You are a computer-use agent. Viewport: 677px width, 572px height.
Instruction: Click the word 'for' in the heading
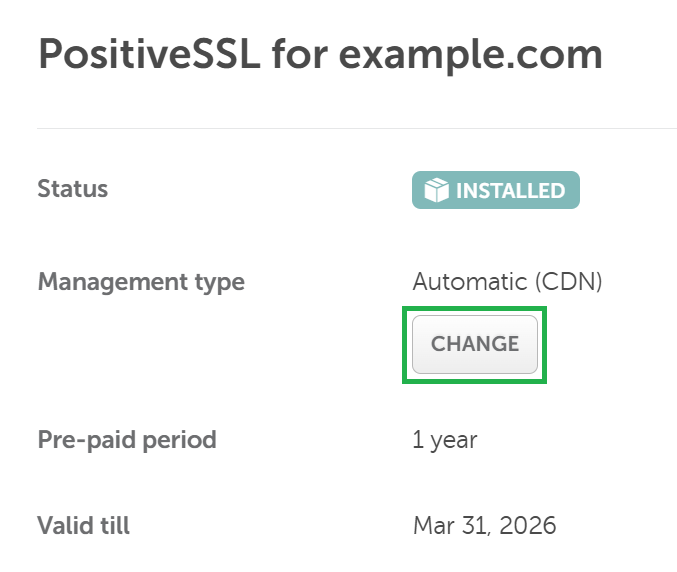coord(300,54)
